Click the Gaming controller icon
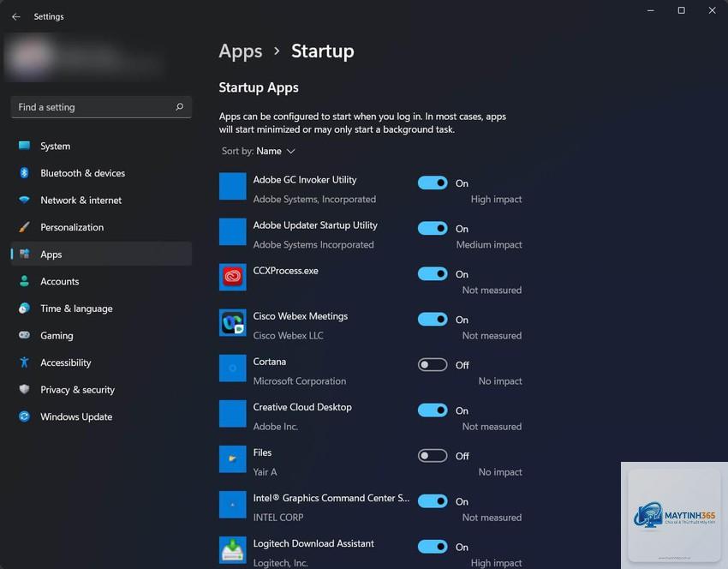The height and width of the screenshot is (569, 728). click(24, 335)
